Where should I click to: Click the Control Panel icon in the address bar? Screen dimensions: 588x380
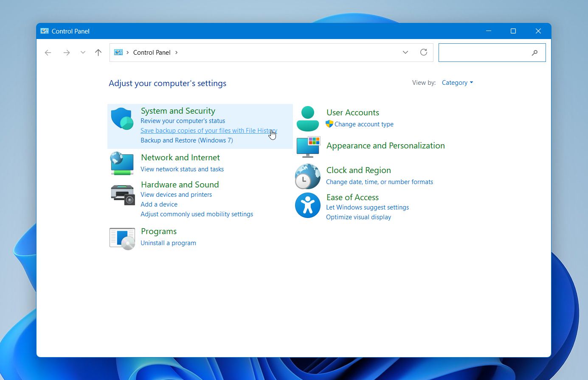118,52
